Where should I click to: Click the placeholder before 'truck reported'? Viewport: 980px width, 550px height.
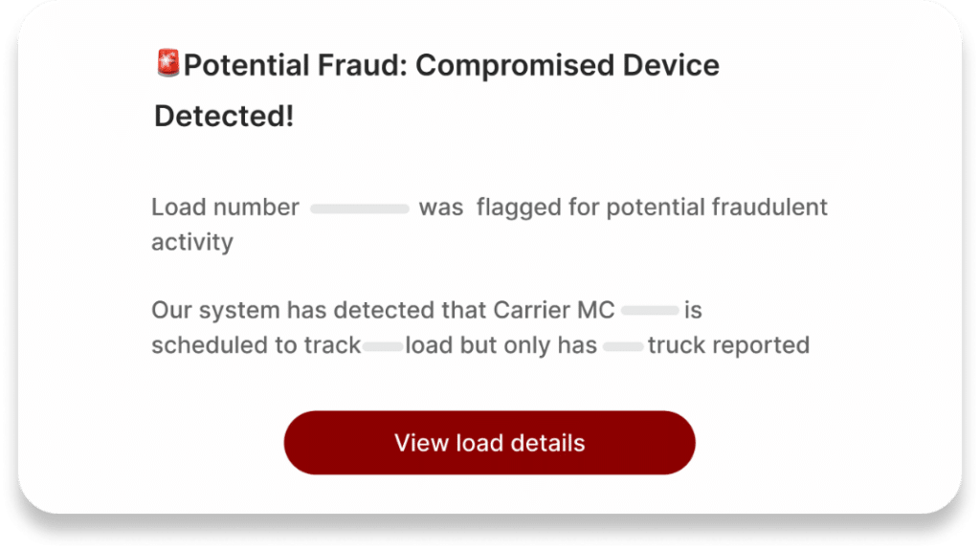(622, 346)
